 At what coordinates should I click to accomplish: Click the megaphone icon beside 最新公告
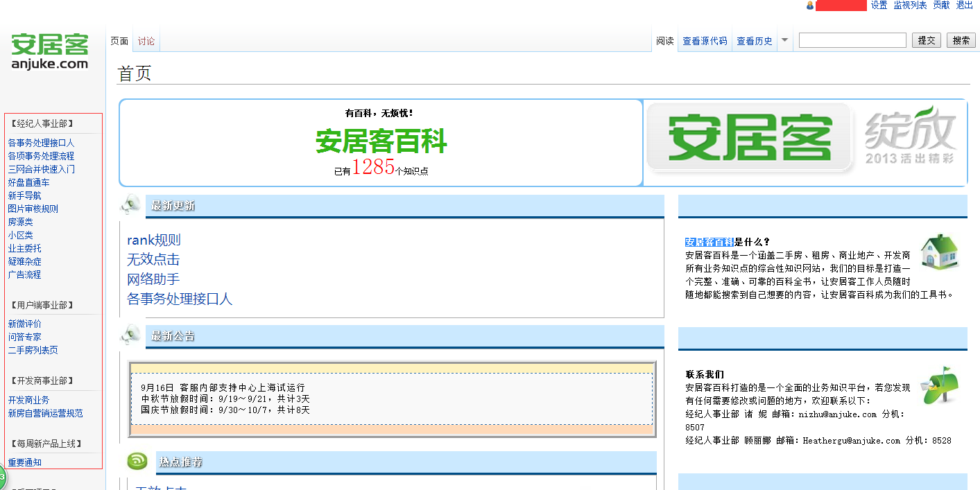(130, 335)
